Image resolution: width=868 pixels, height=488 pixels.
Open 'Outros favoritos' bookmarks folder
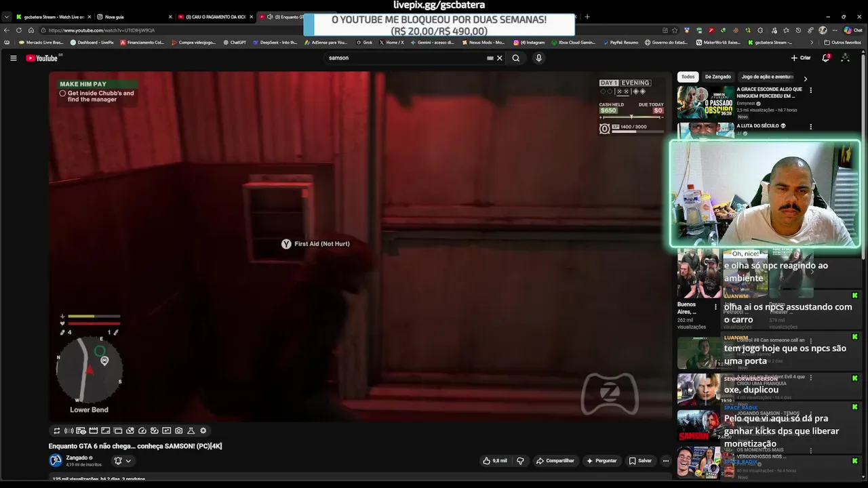point(842,43)
